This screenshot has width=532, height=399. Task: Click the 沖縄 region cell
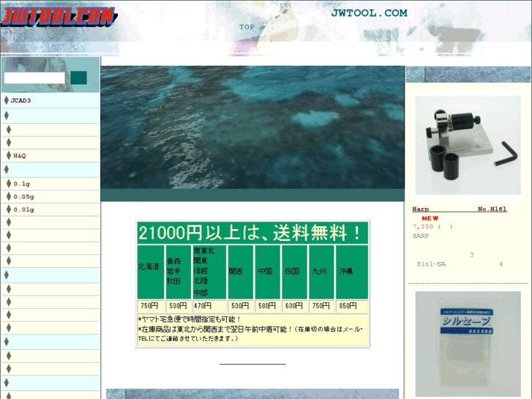pyautogui.click(x=352, y=272)
